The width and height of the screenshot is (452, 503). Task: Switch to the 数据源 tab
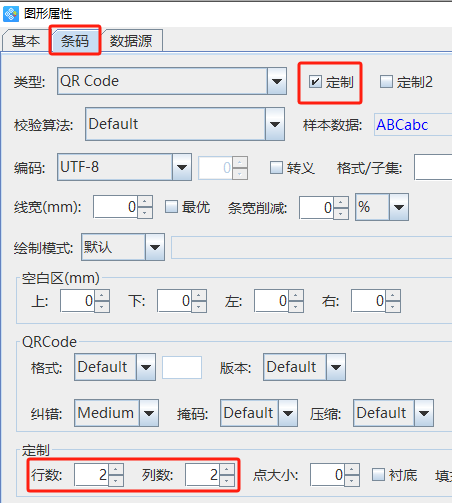(131, 41)
